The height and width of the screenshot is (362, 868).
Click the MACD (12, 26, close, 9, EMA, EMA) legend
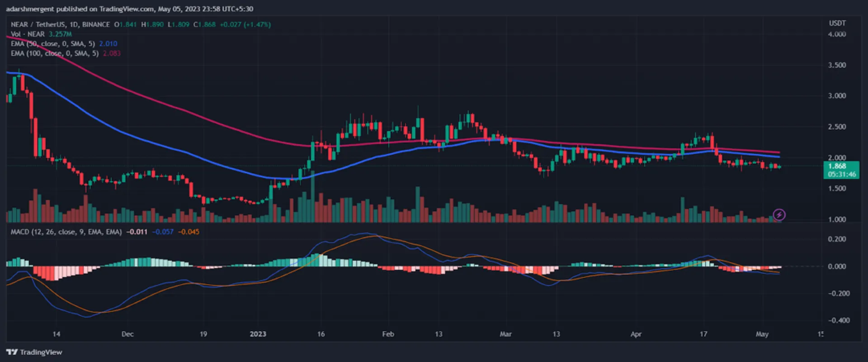click(x=66, y=232)
